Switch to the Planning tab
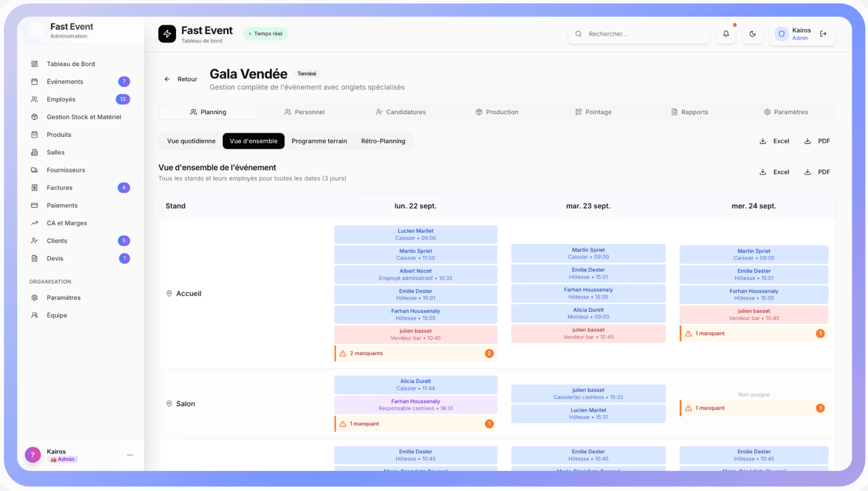Screen dimensions: 868x491 pyautogui.click(x=208, y=112)
